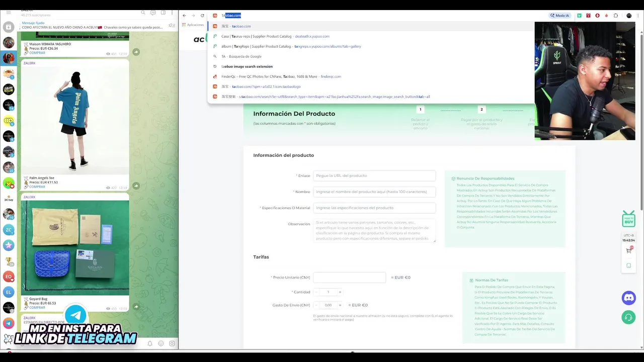Viewport: 644px width, 362px height.
Task: Select taobao image search extension suggestion
Action: [x=371, y=66]
